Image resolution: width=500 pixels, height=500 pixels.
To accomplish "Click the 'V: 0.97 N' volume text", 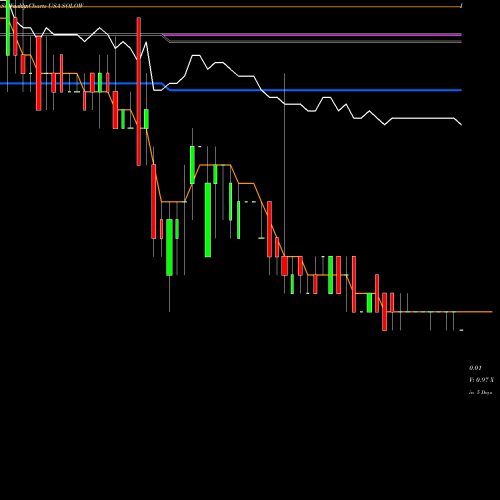I will point(481,380).
